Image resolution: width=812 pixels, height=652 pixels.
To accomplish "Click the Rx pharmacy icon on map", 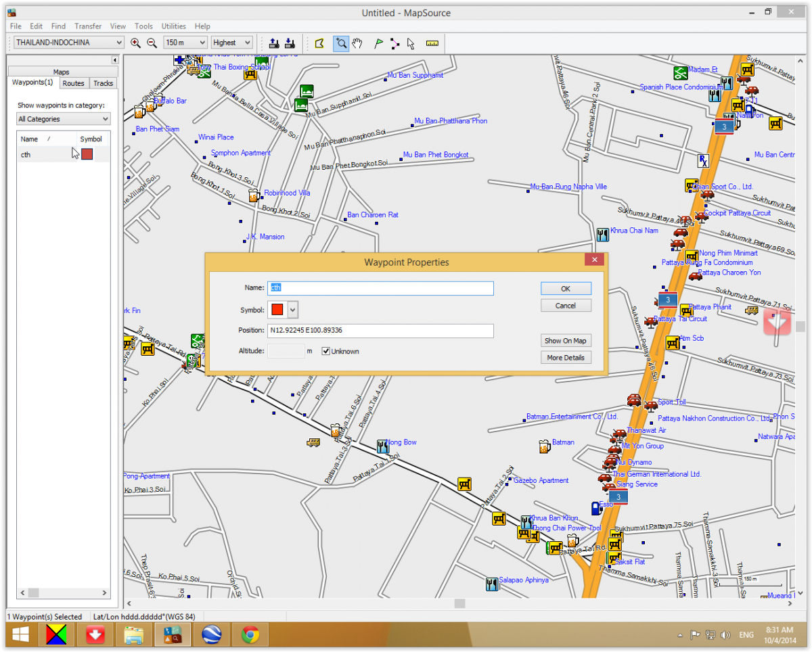I will tap(704, 160).
